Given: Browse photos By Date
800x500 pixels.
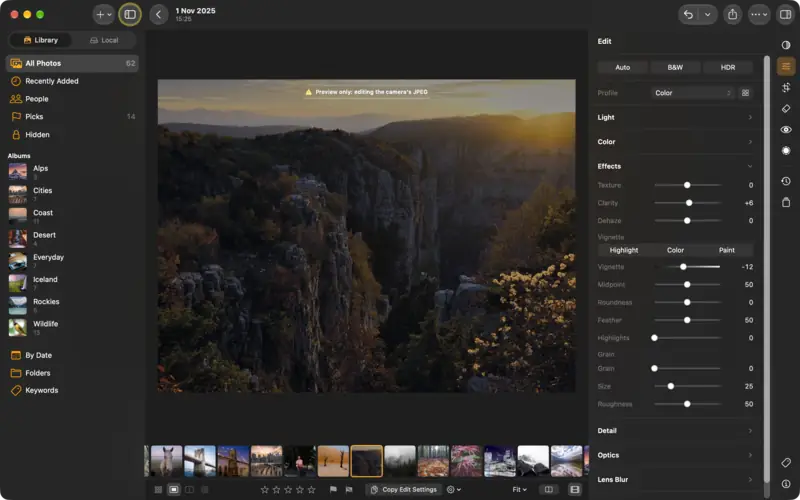Looking at the screenshot, I should point(72,355).
